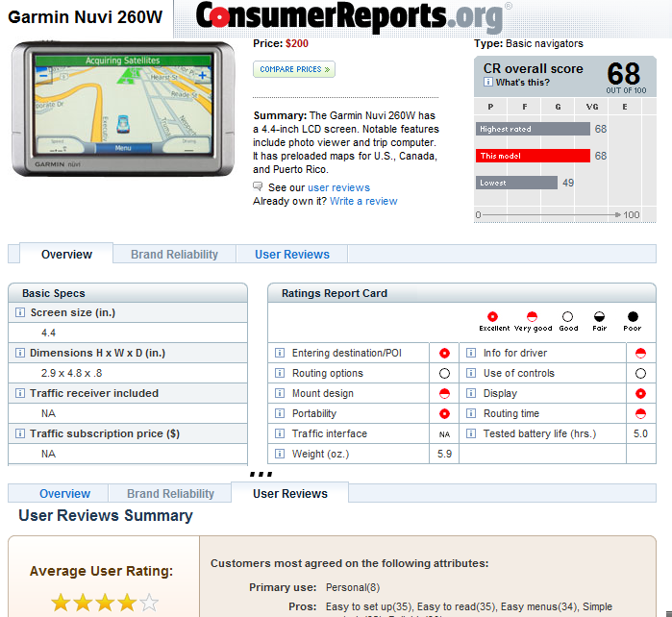Click the info icon beside Routing time
This screenshot has width=672, height=617.
click(x=470, y=413)
